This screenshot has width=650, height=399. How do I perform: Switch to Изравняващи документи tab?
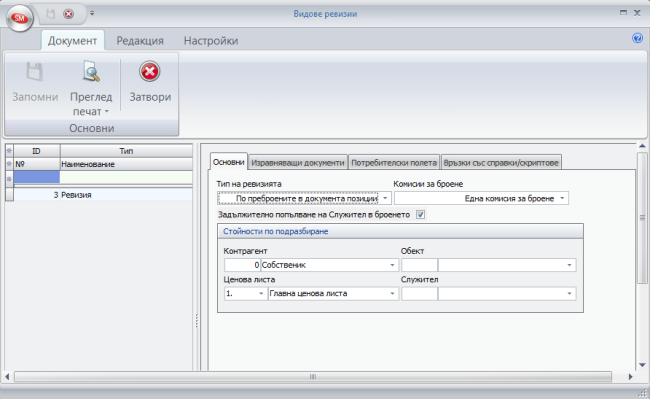tap(298, 163)
